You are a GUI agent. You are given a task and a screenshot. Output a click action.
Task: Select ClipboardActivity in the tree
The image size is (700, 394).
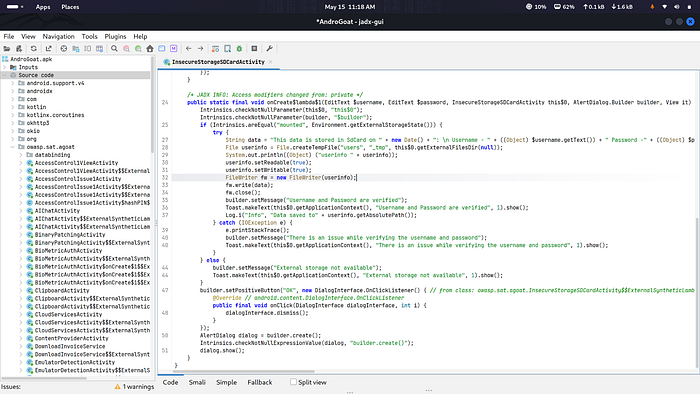[x=62, y=290]
